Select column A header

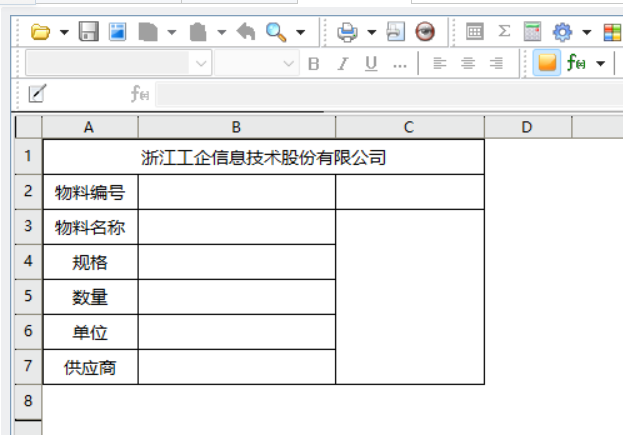(x=89, y=127)
